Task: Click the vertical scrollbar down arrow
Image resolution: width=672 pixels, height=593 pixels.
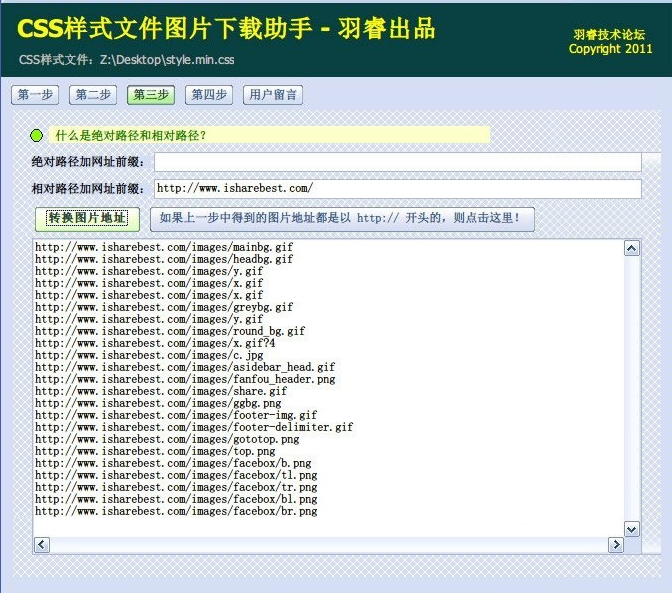Action: pyautogui.click(x=631, y=529)
